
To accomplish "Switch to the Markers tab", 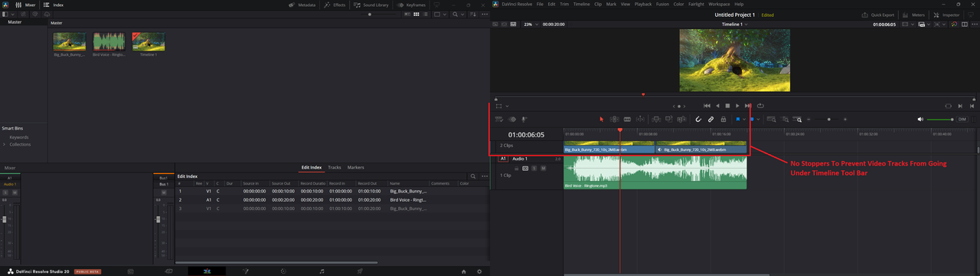I will [356, 167].
